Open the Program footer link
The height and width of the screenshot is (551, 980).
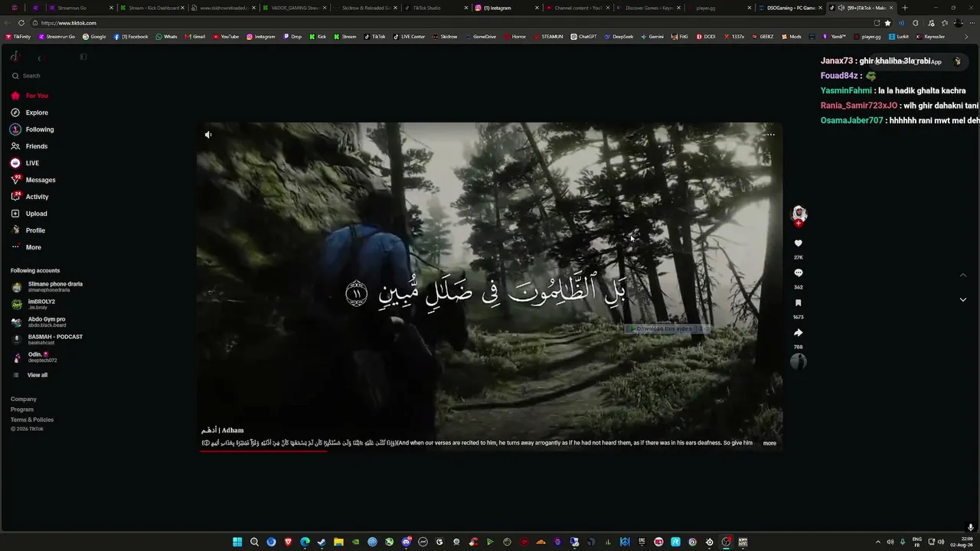(22, 409)
